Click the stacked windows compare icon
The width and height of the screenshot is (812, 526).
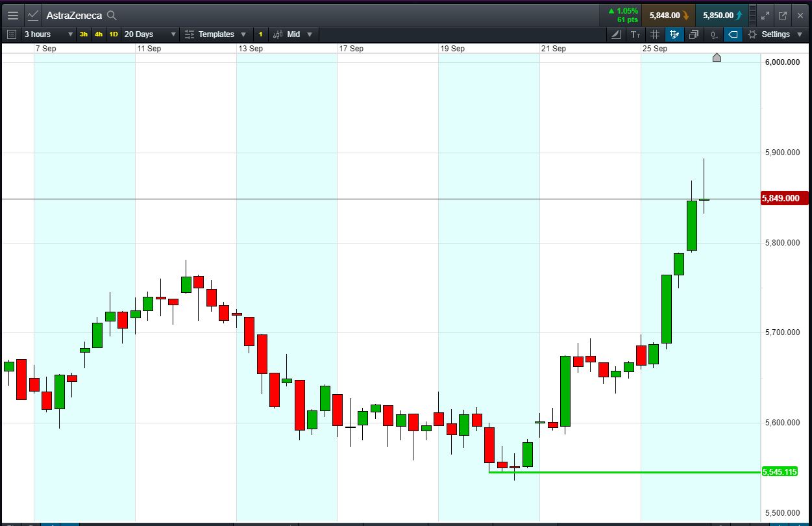coord(694,34)
